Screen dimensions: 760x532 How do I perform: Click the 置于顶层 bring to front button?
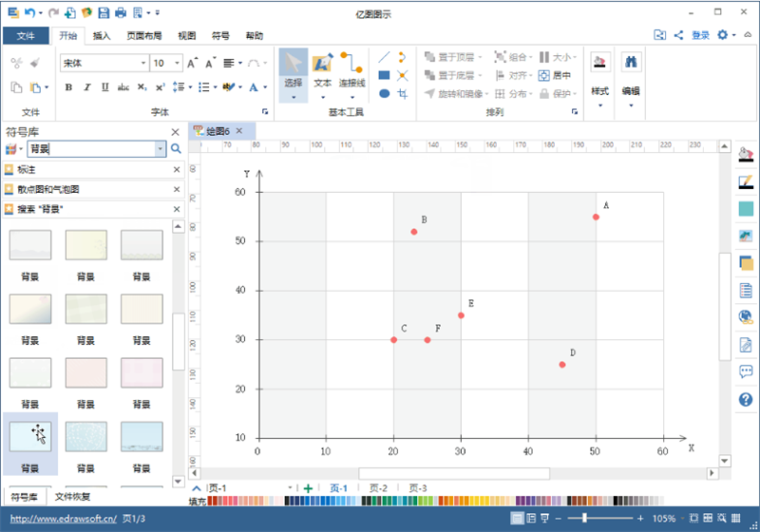coord(453,57)
